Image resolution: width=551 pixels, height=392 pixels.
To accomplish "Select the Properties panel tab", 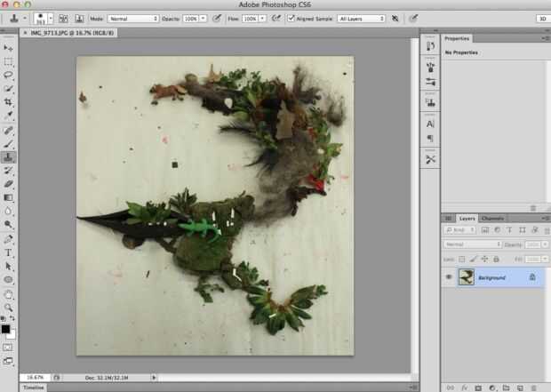I will click(457, 38).
